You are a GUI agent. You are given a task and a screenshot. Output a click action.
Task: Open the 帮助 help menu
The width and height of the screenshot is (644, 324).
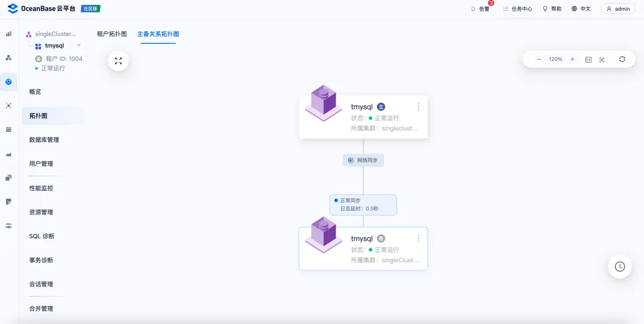point(552,8)
